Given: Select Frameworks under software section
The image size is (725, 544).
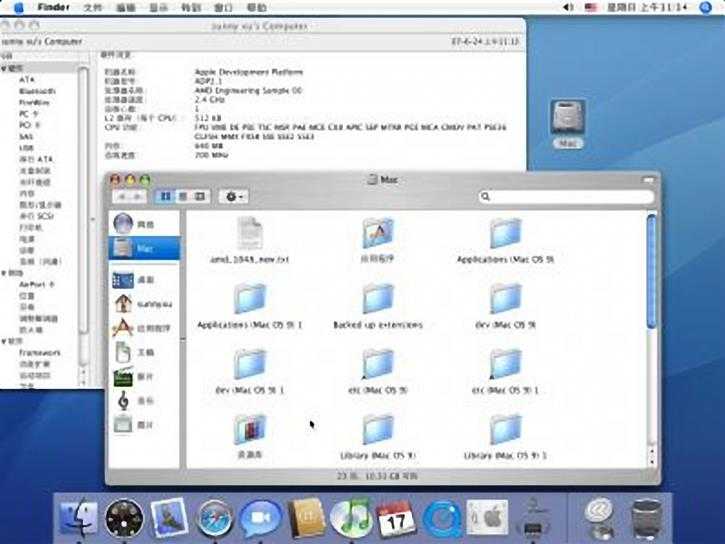Looking at the screenshot, I should [x=40, y=353].
